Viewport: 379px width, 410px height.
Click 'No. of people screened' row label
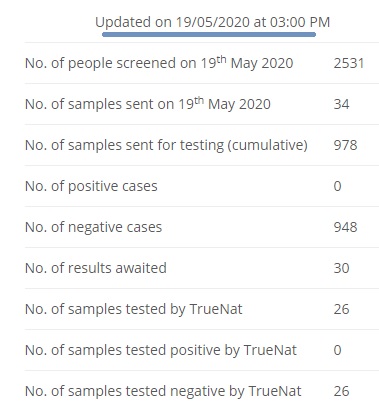[159, 63]
